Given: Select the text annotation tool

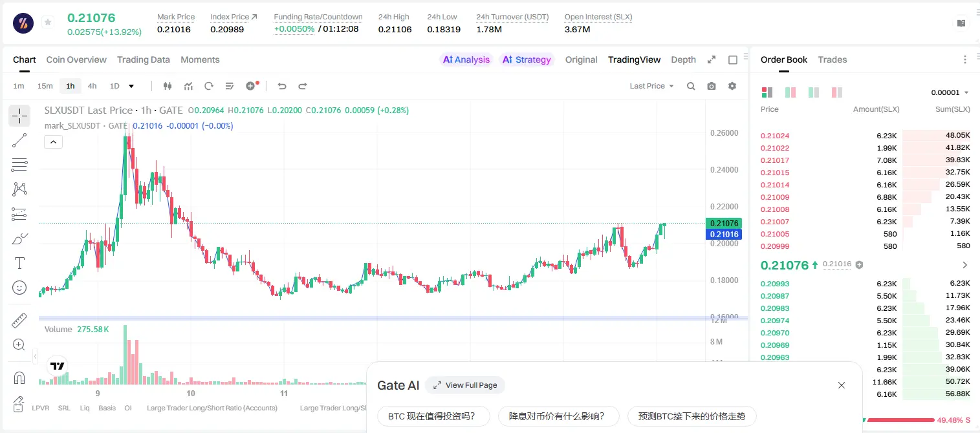Looking at the screenshot, I should pyautogui.click(x=19, y=263).
